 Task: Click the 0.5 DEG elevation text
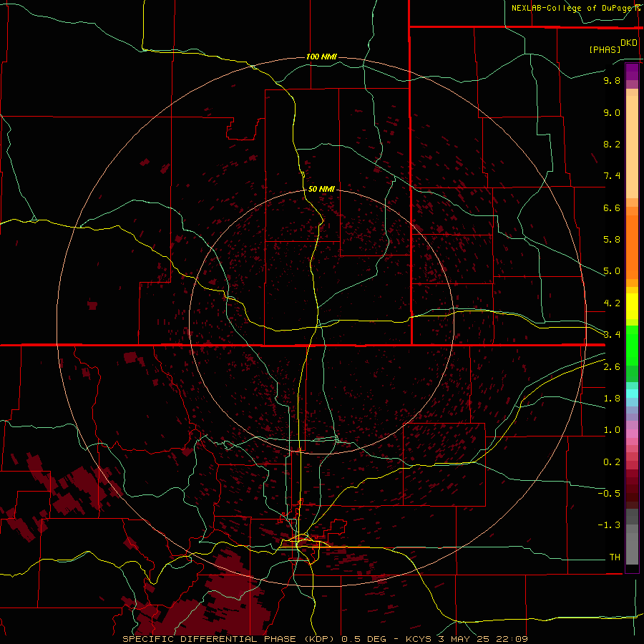point(364,639)
